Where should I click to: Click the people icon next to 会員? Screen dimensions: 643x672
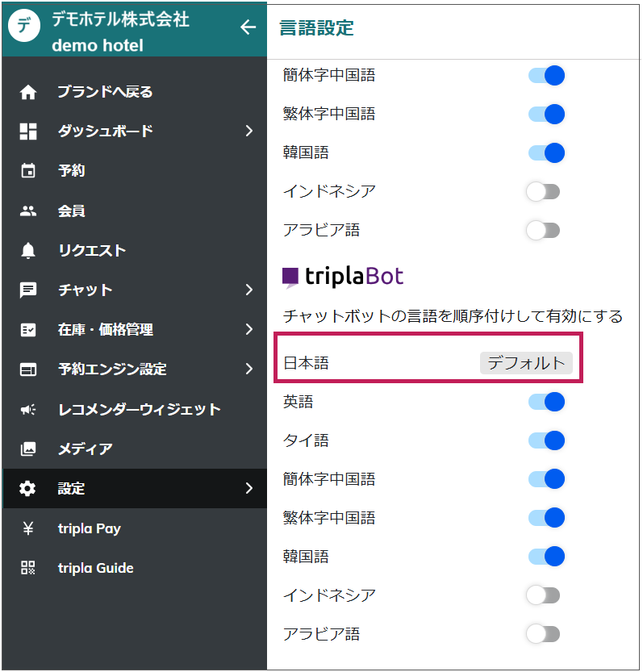(28, 211)
